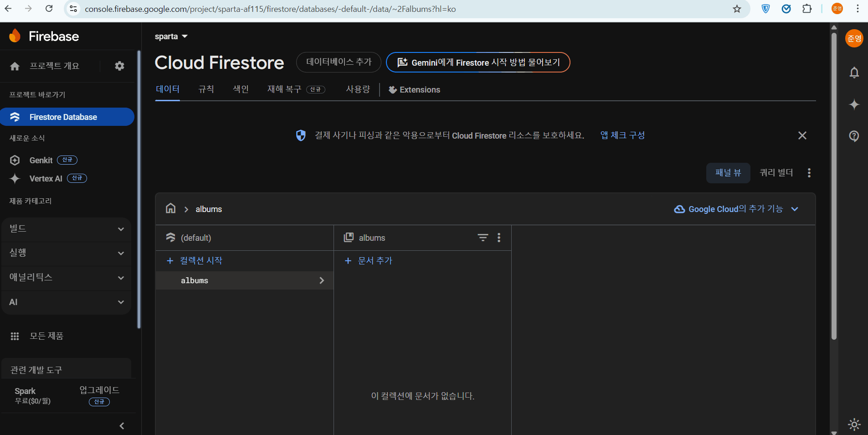Click the 데이터베이스 추가 button
868x435 pixels.
tap(339, 62)
